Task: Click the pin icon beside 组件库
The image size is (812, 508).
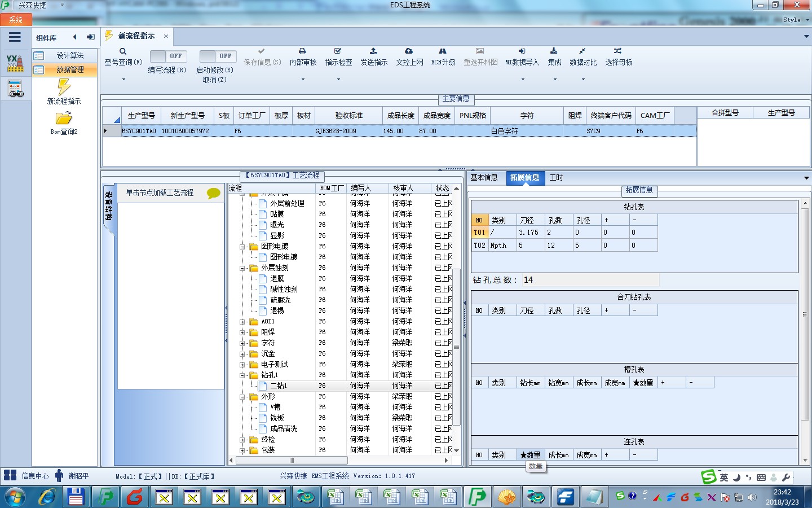Action: coord(90,37)
